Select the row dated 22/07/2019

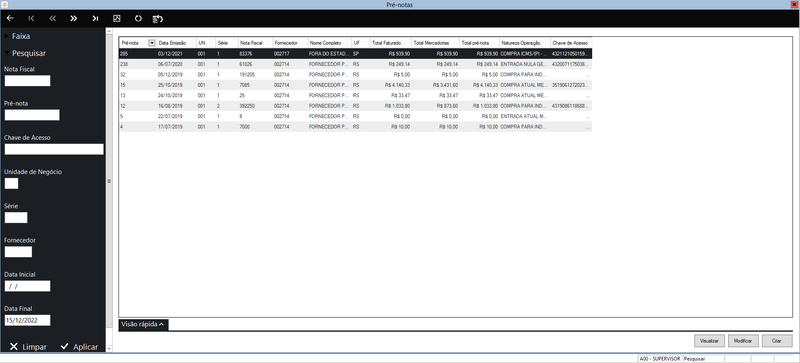point(356,116)
